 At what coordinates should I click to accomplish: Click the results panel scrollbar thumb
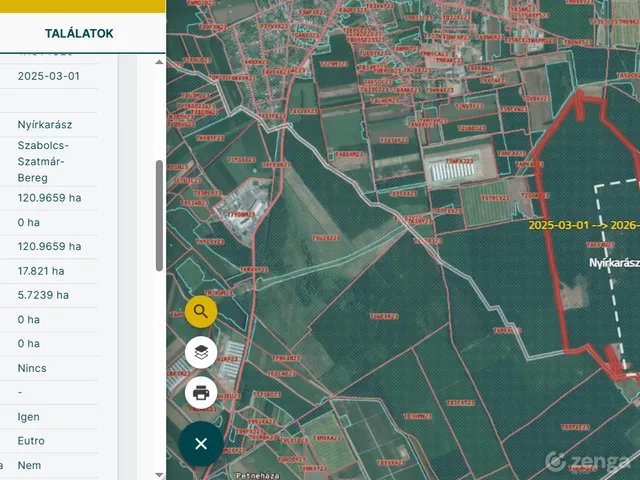pos(159,215)
